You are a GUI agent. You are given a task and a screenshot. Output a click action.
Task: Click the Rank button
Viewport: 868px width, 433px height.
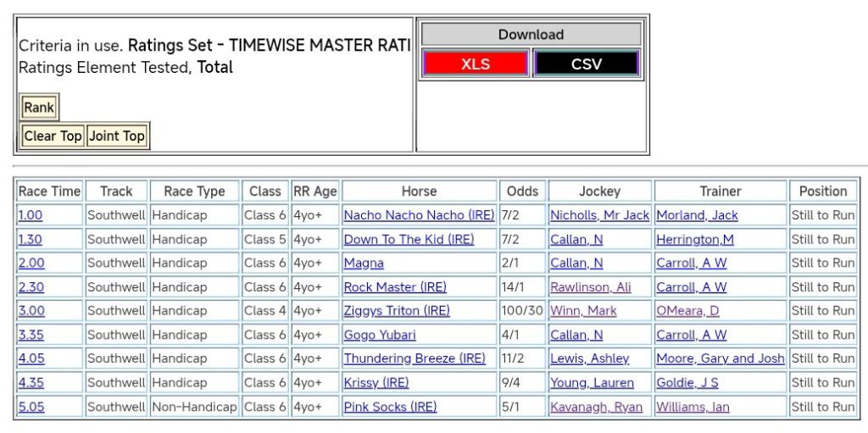[x=39, y=108]
